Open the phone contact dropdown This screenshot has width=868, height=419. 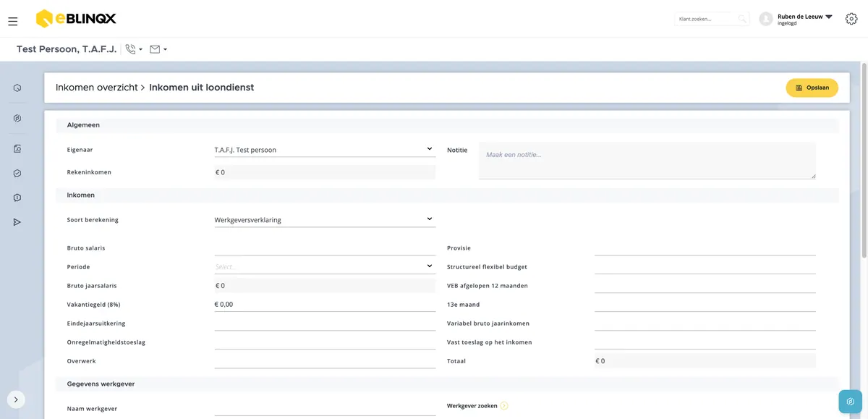point(134,49)
